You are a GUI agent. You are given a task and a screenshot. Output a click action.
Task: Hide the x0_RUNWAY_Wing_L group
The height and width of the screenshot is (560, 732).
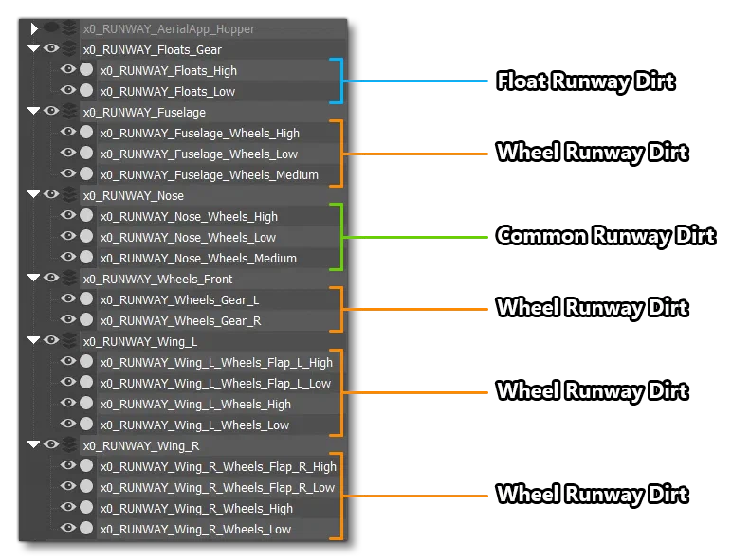tap(51, 340)
